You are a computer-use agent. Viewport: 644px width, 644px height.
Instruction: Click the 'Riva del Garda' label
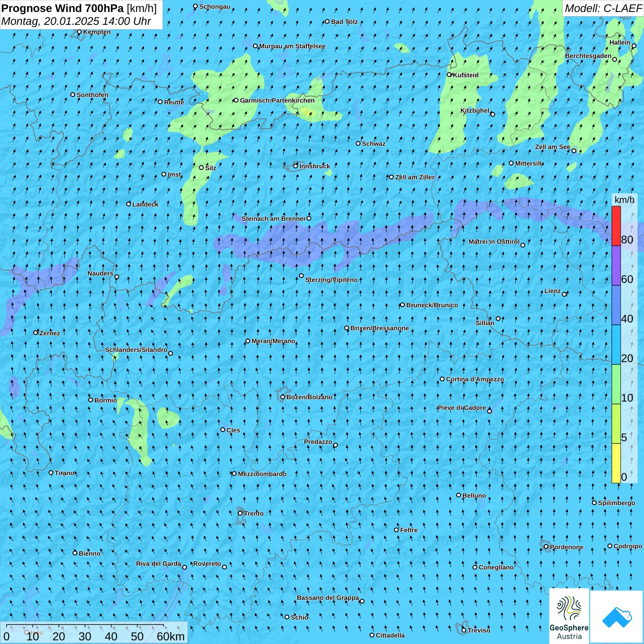(x=159, y=563)
